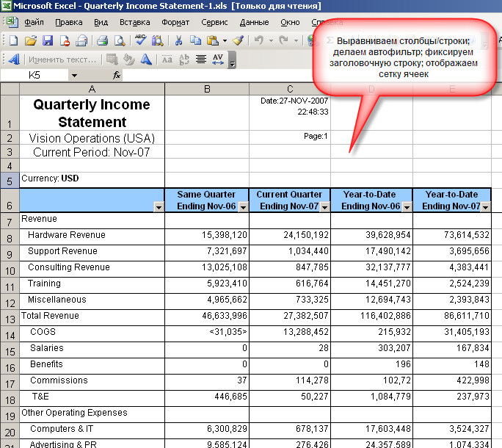Open the Вставка menu
Image resolution: width=502 pixels, height=448 pixels.
click(x=134, y=22)
